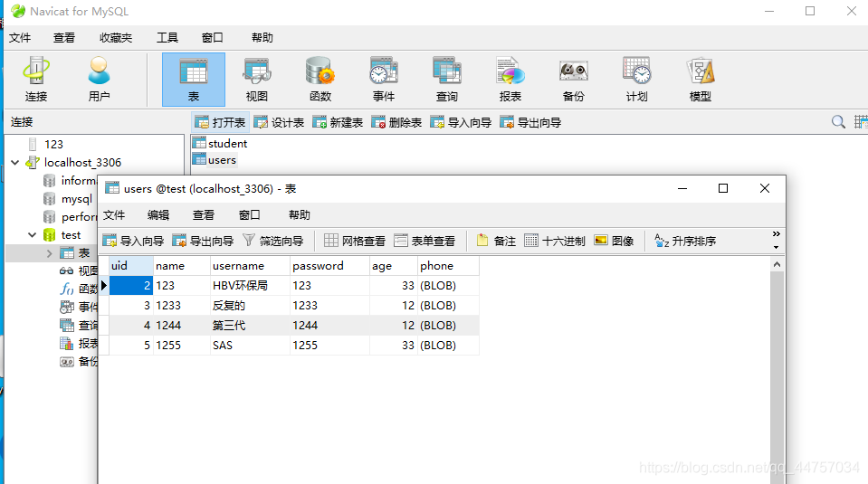Click 导入向导 in main window object bar
The width and height of the screenshot is (868, 484).
pos(461,122)
